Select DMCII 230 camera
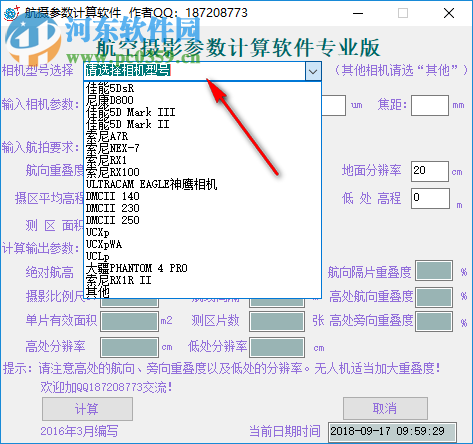Image resolution: width=473 pixels, height=444 pixels. coord(202,208)
